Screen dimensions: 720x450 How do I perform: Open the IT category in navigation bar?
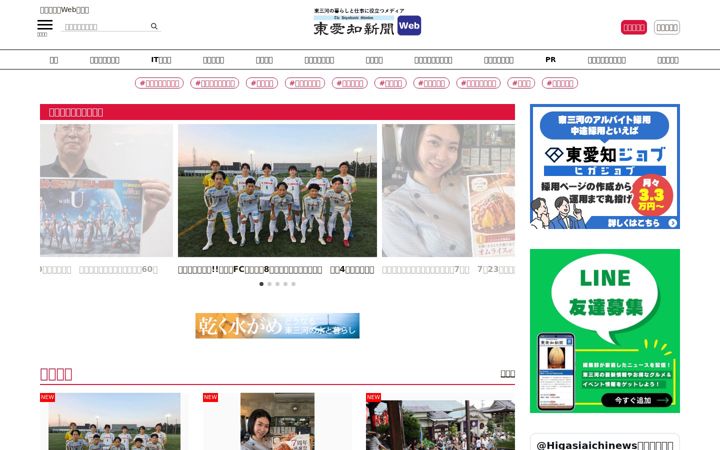[x=161, y=60]
